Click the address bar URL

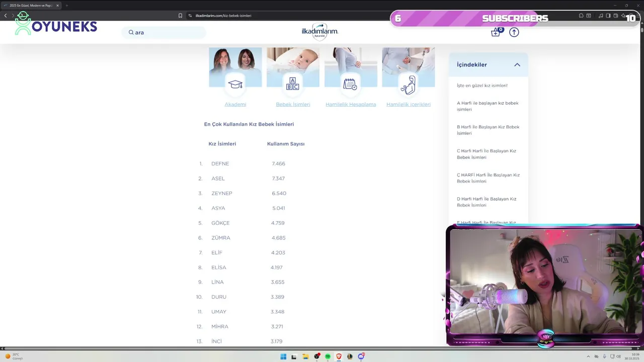pyautogui.click(x=223, y=16)
